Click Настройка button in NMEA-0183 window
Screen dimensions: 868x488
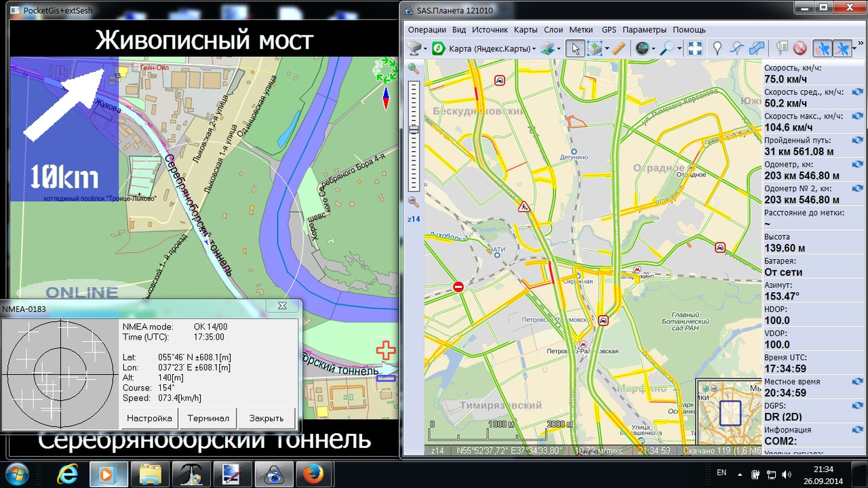(150, 418)
